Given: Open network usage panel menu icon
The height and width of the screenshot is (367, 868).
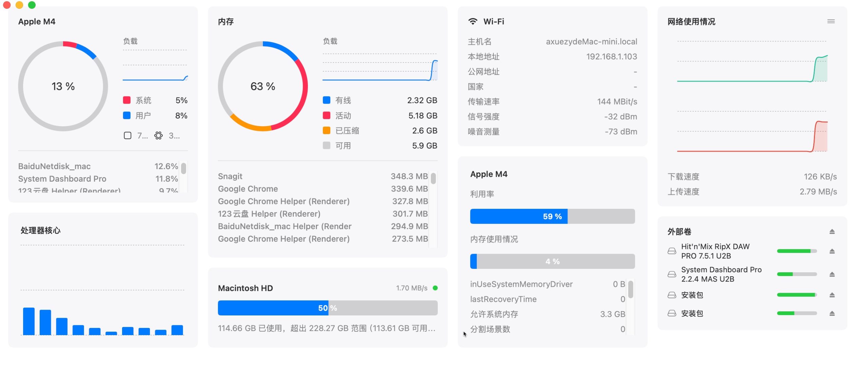Looking at the screenshot, I should coord(831,21).
